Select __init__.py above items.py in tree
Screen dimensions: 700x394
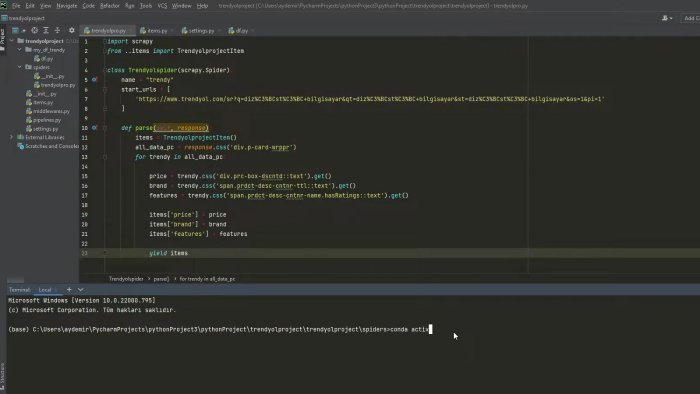(x=41, y=94)
